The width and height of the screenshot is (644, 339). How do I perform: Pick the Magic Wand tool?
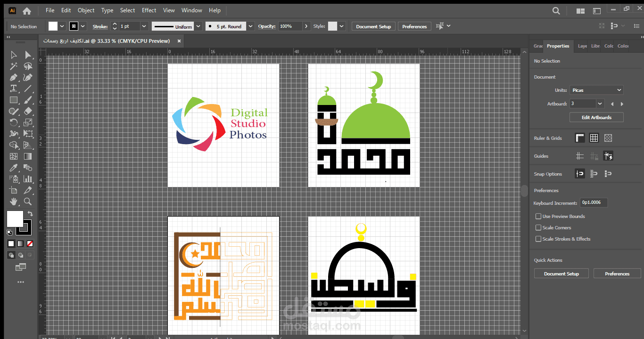pyautogui.click(x=14, y=66)
